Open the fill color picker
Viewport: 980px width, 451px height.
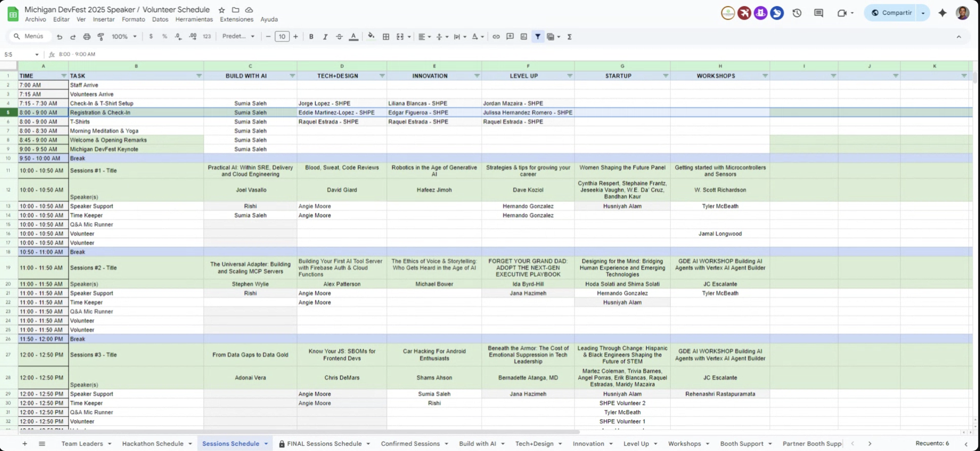click(371, 36)
